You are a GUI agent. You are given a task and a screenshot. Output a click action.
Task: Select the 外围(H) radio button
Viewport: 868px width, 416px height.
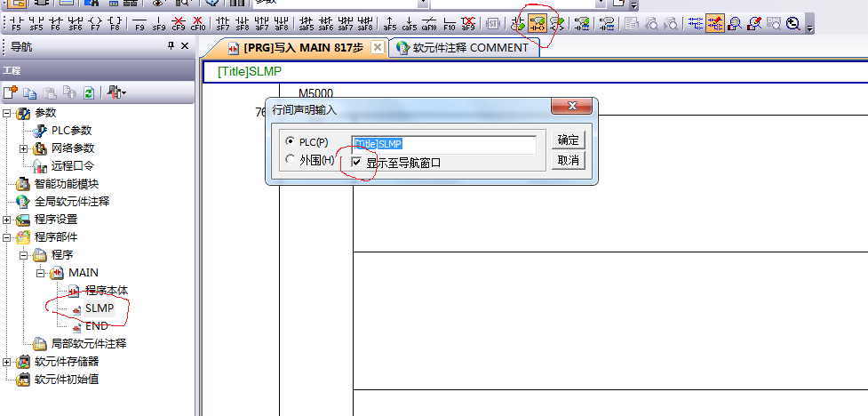click(x=290, y=160)
